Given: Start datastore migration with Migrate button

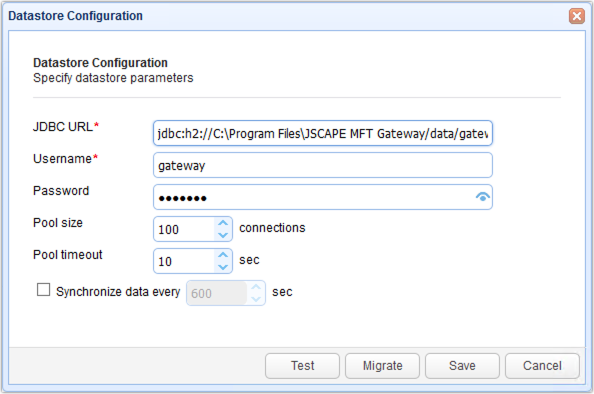Looking at the screenshot, I should [x=382, y=366].
